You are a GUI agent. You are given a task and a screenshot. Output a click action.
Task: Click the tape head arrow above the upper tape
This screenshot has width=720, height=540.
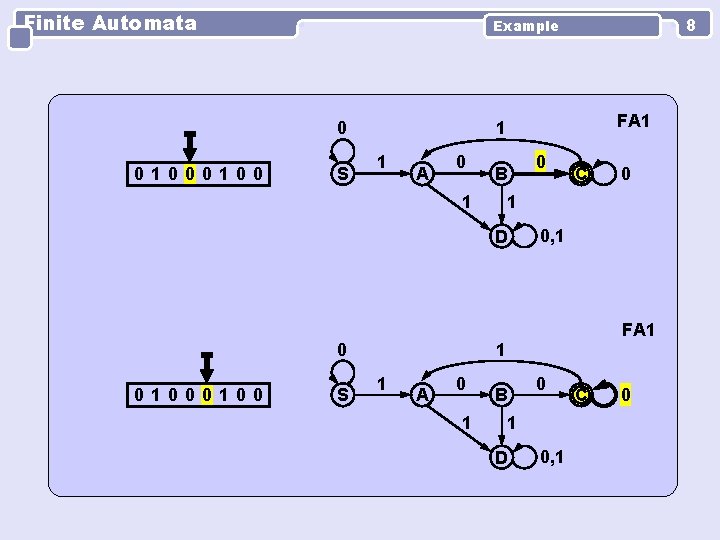click(190, 146)
